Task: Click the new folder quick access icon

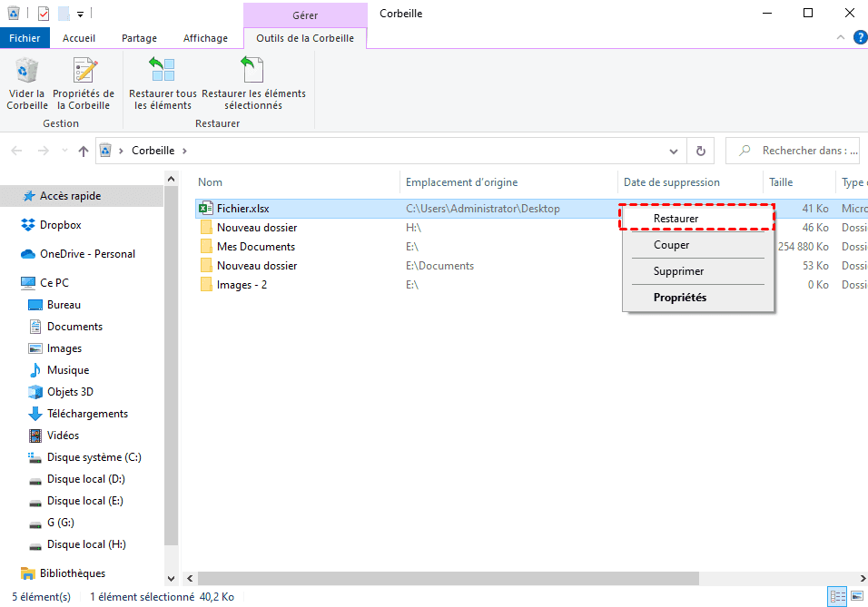Action: 64,14
